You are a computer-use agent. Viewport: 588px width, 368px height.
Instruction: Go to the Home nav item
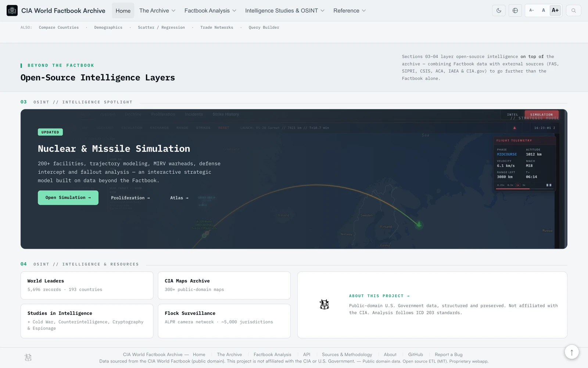[x=123, y=11]
